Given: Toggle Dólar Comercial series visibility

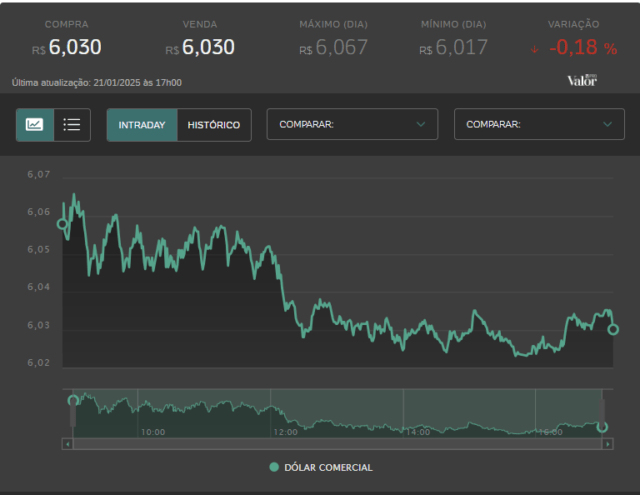Looking at the screenshot, I should [321, 467].
